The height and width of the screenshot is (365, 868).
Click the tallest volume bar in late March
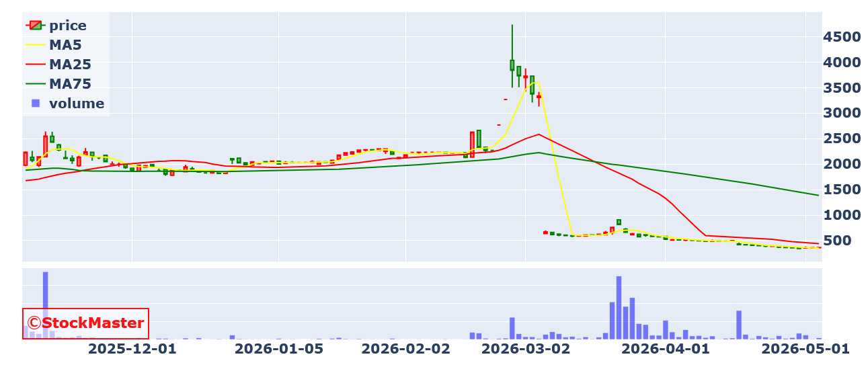point(619,307)
